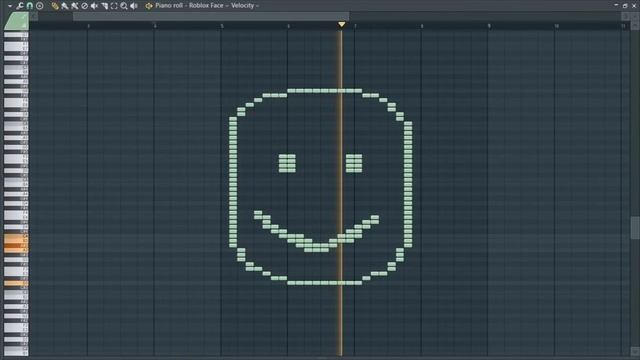Select the Paint brush tool

point(64,6)
